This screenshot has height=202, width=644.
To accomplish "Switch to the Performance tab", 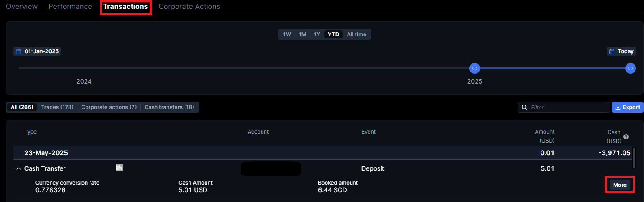I will 70,7.
